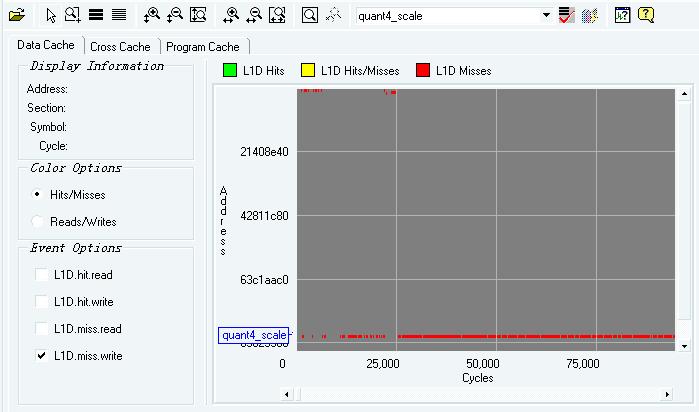The width and height of the screenshot is (699, 412).
Task: Click the 42811c80 address axis label
Action: pyautogui.click(x=264, y=216)
